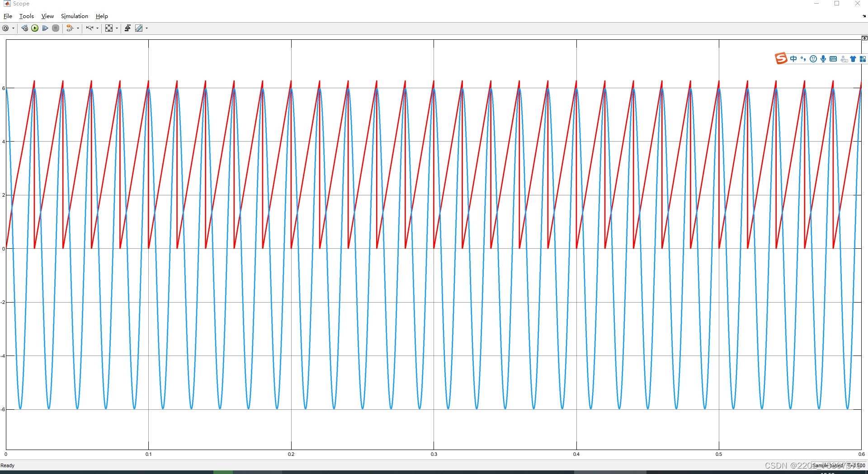Click the MATLAB logo in the title bar
The width and height of the screenshot is (868, 474).
pos(7,3)
